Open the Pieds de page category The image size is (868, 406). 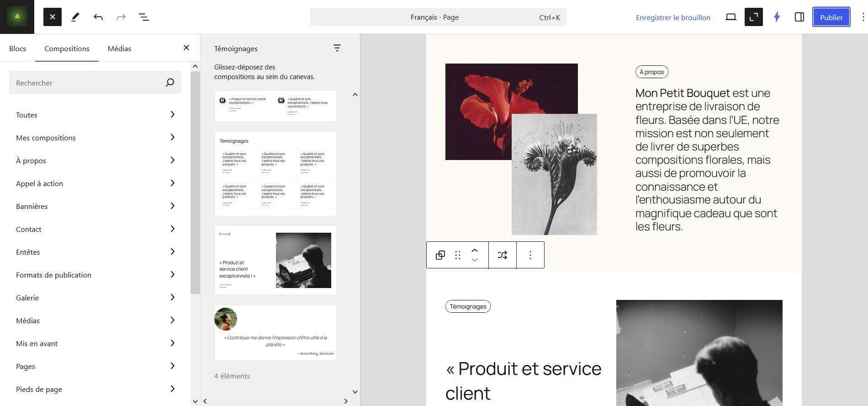[95, 389]
